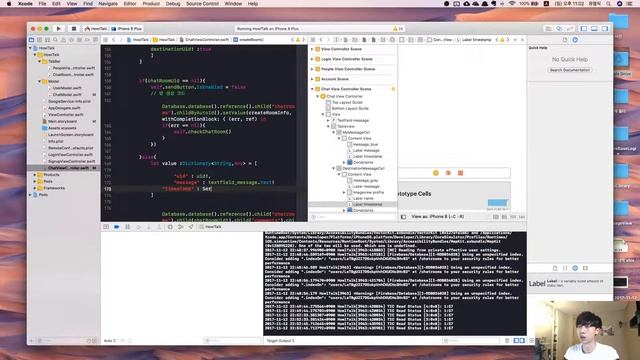Click createRoom() in the jump bar
This screenshot has height=360, width=640.
pos(248,40)
